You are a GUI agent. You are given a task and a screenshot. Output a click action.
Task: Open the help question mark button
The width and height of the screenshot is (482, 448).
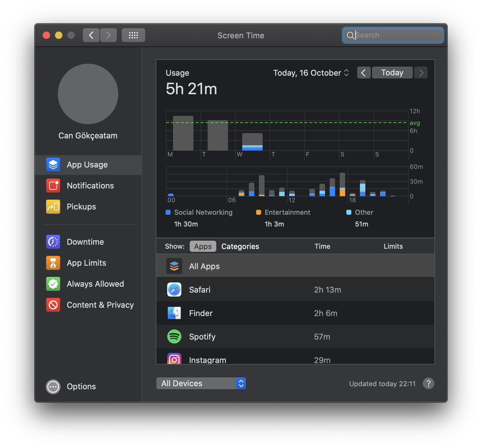(429, 383)
